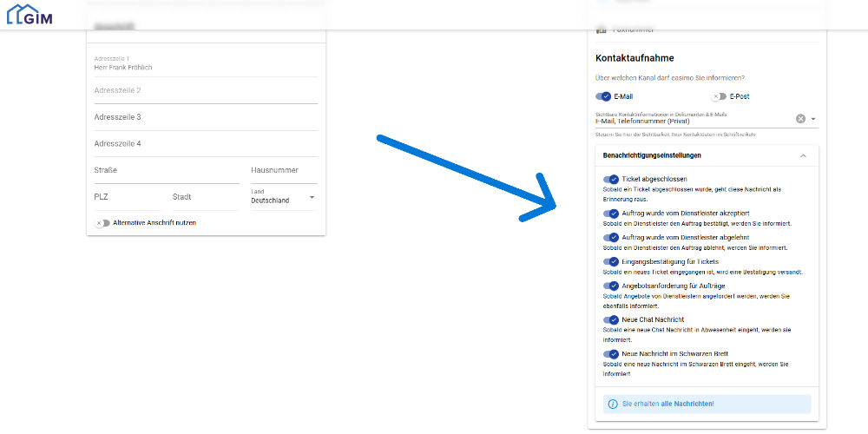
Task: Click the GIM house logo
Action: tap(29, 15)
